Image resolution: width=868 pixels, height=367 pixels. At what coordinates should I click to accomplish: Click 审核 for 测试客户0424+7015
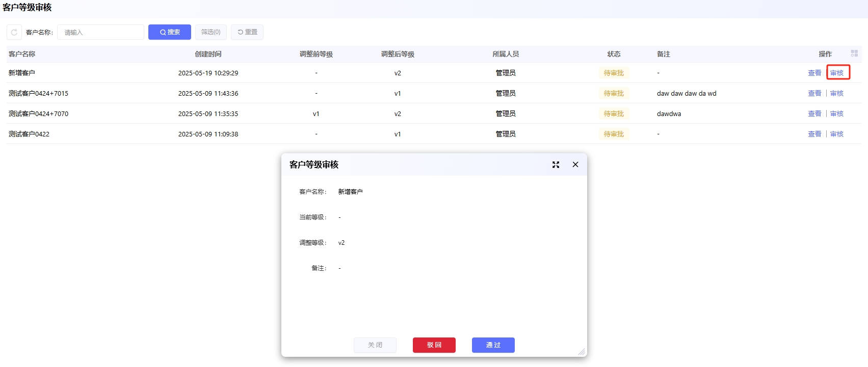pyautogui.click(x=837, y=93)
